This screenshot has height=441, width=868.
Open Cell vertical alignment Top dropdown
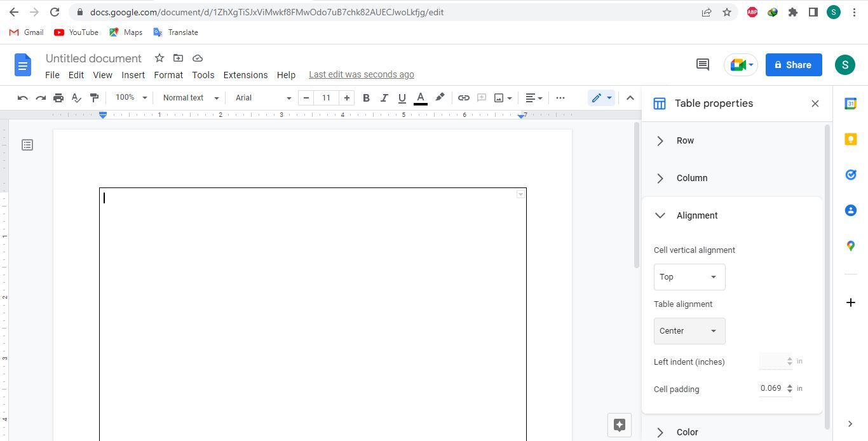tap(689, 277)
